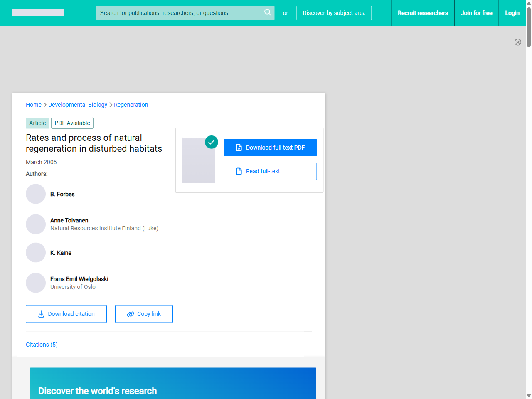The height and width of the screenshot is (399, 532).
Task: Open the Anne Tolvanen profile name
Action: pyautogui.click(x=69, y=220)
